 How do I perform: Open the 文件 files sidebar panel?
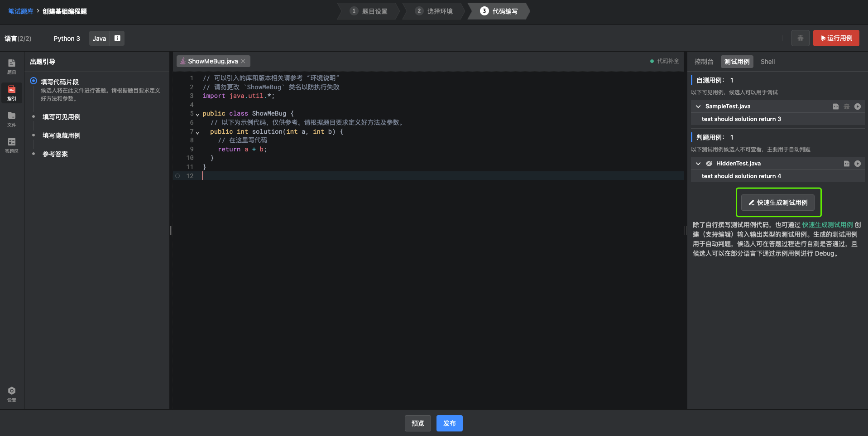[12, 119]
